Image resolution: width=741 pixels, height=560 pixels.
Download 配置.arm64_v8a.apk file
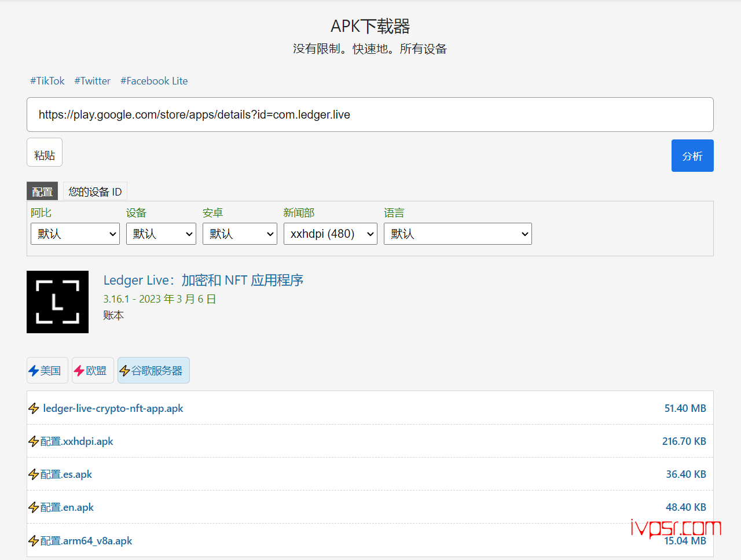tap(86, 541)
